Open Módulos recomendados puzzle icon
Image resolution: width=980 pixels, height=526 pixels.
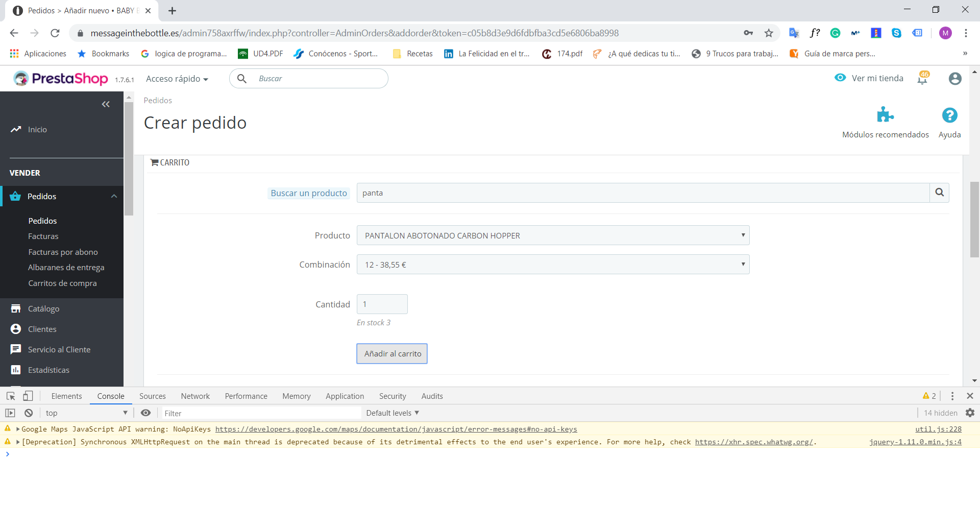pos(885,115)
